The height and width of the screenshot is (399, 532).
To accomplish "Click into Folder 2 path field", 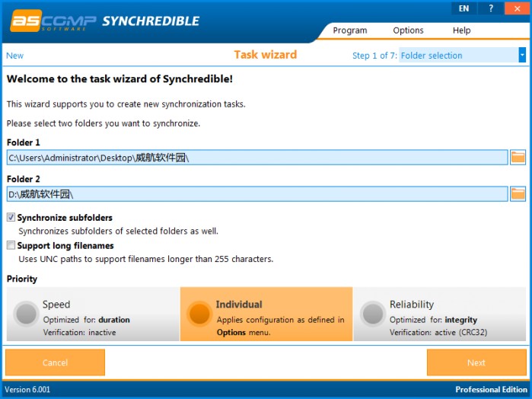I will point(257,194).
